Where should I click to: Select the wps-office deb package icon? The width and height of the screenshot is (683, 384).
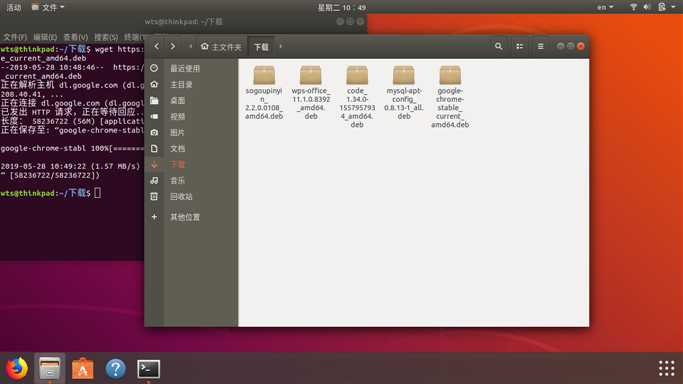311,75
